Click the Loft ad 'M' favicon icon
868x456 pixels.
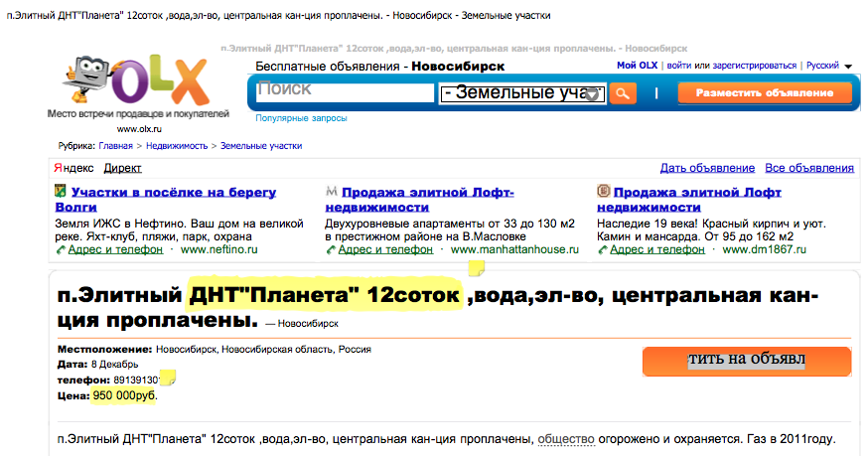332,191
